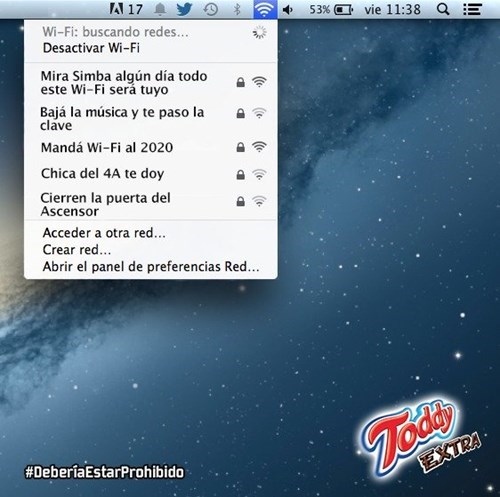Screen dimensions: 500x497
Task: Open the Adobe updater menu bar icon
Action: pyautogui.click(x=116, y=9)
